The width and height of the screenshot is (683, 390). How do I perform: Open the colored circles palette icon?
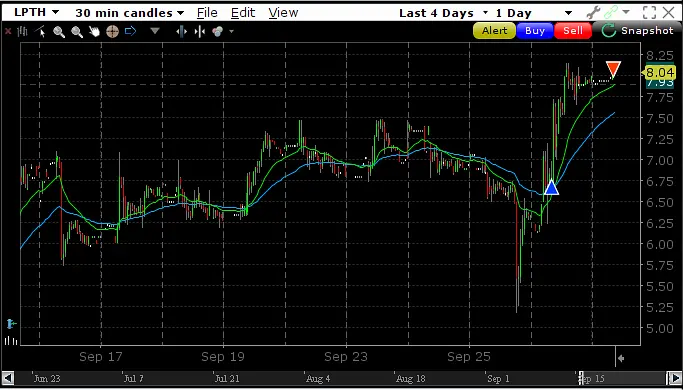pyautogui.click(x=218, y=31)
